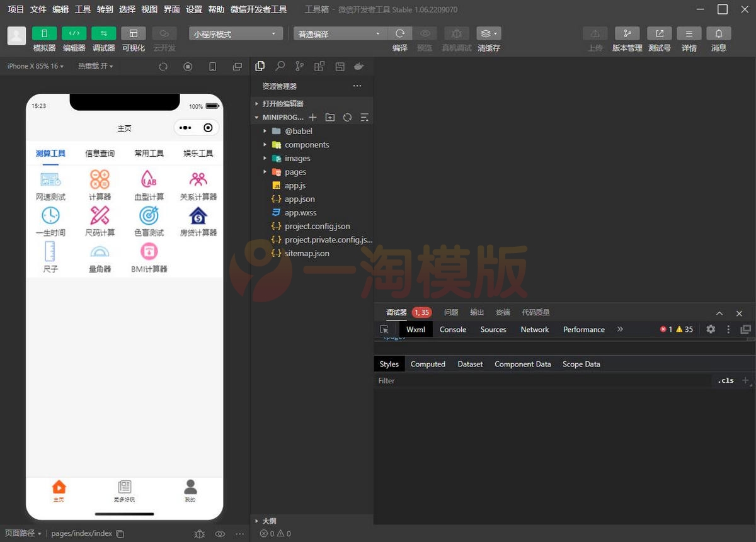
Task: Toggle the editor panel button
Action: point(74,33)
